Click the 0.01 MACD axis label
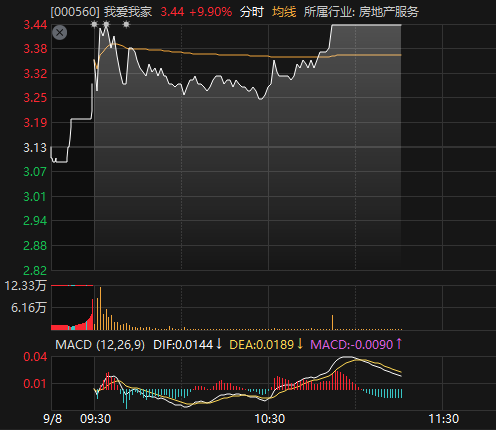 (x=35, y=384)
